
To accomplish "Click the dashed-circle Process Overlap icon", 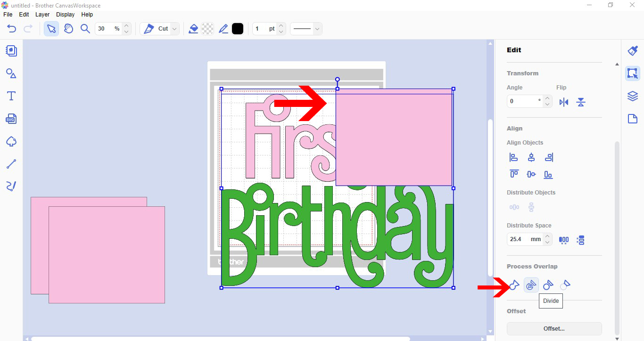I will pos(565,285).
